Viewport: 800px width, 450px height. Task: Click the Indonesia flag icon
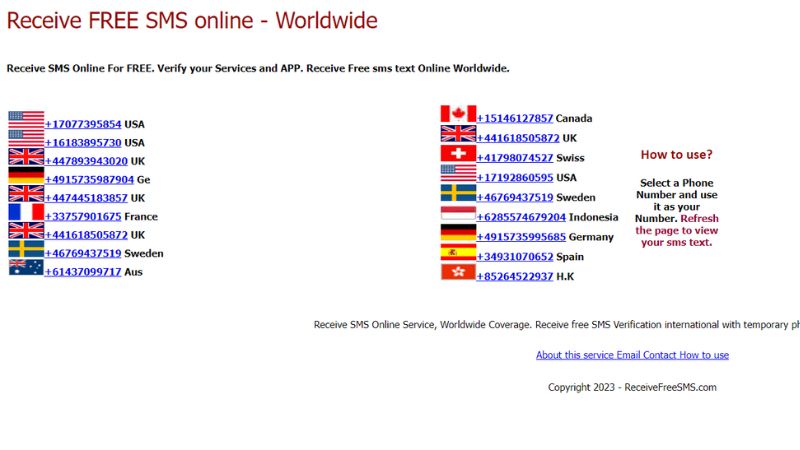tap(458, 213)
